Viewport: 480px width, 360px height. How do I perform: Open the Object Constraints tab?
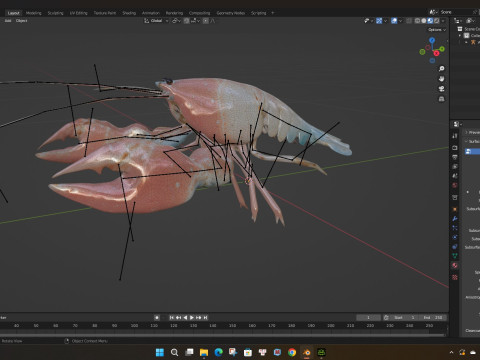tap(455, 247)
